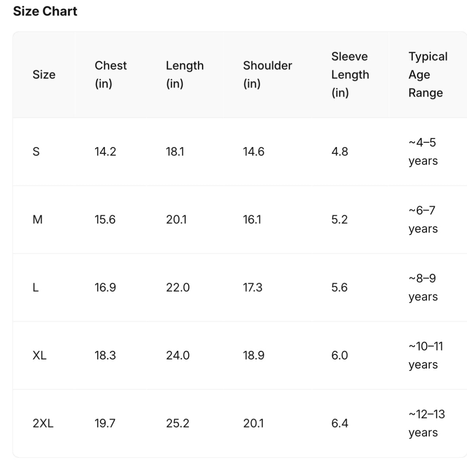Select the L size row label

click(x=36, y=287)
